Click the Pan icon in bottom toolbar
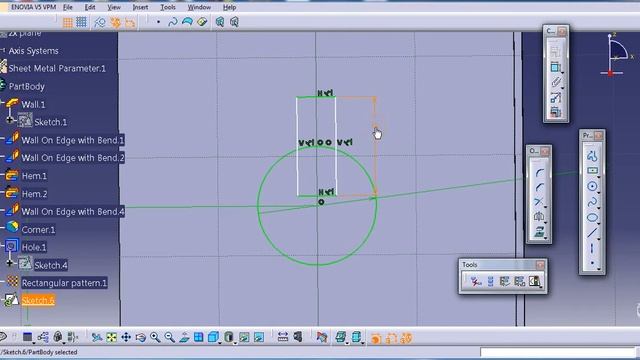 pos(126,337)
